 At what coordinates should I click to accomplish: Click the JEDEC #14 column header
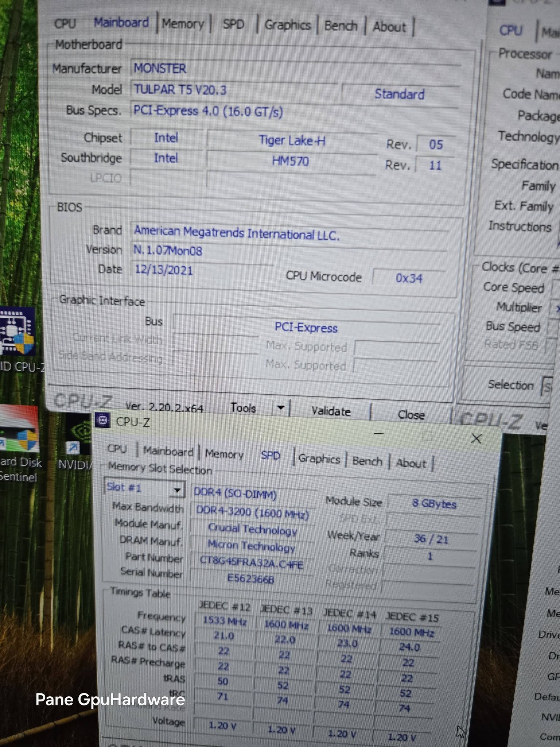350,615
